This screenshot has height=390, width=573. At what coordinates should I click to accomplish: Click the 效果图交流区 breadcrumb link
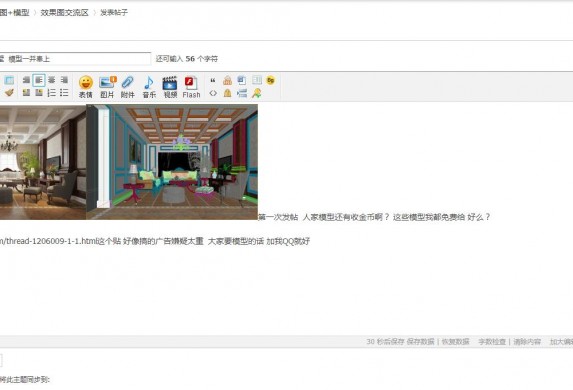64,12
